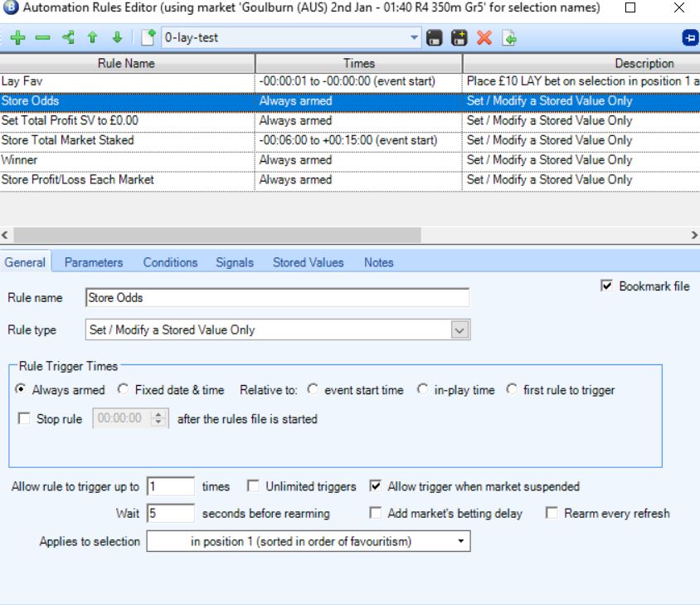Open the Stored Values tab

pos(308,262)
